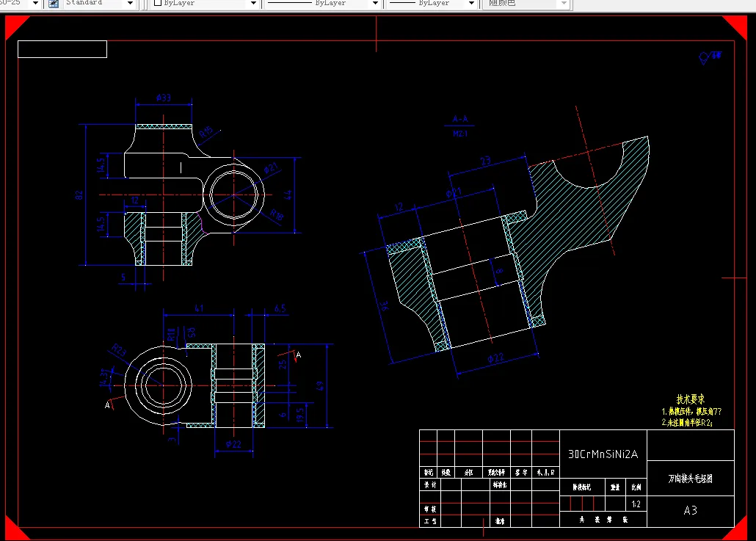Pick the R18 radius dimension

coord(277,214)
